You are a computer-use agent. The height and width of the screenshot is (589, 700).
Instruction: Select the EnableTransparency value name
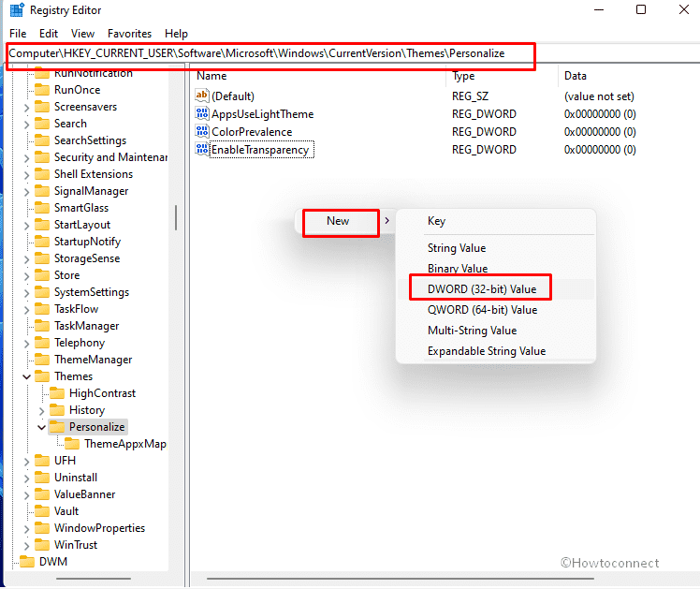click(260, 150)
